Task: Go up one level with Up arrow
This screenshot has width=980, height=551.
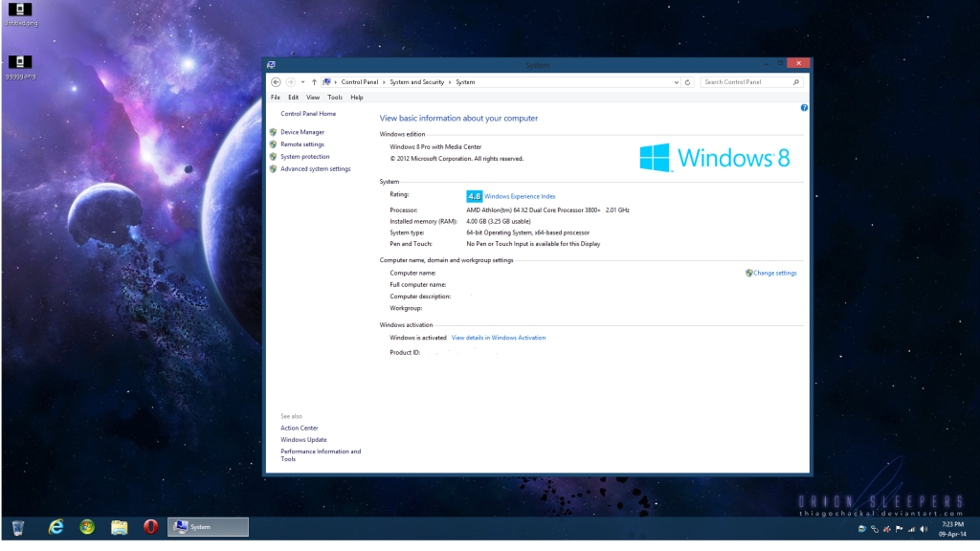Action: (314, 82)
